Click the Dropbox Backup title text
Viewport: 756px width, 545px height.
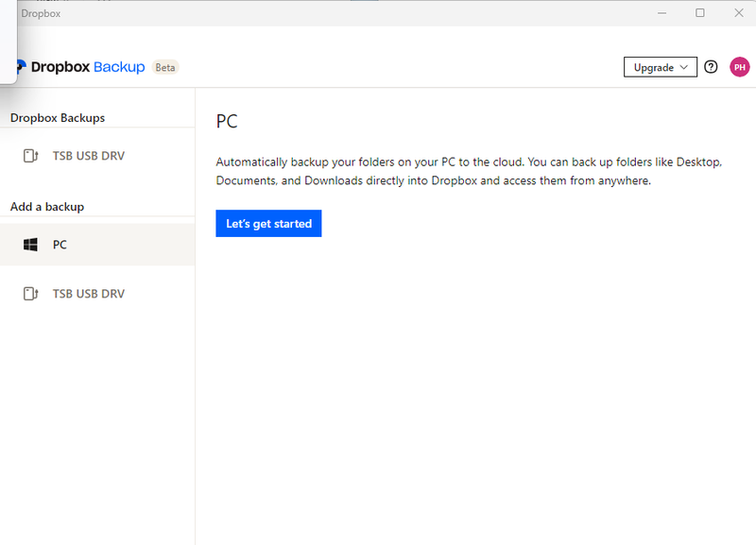click(88, 67)
